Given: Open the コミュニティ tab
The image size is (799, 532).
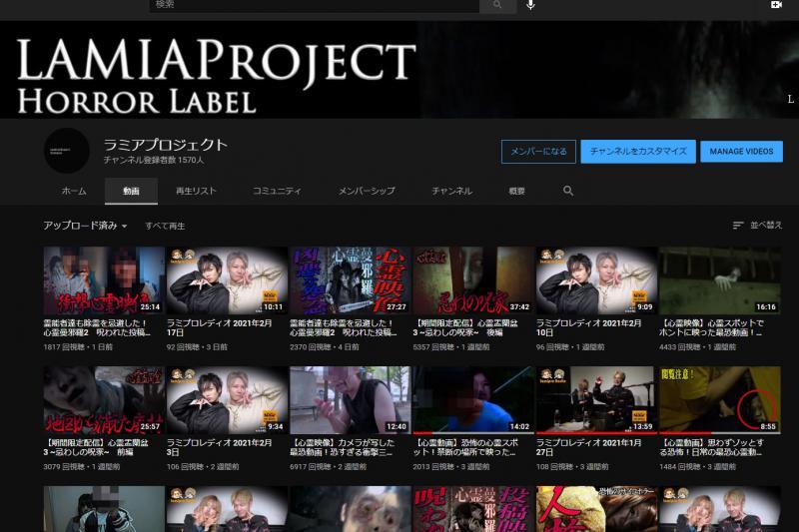Looking at the screenshot, I should point(277,191).
